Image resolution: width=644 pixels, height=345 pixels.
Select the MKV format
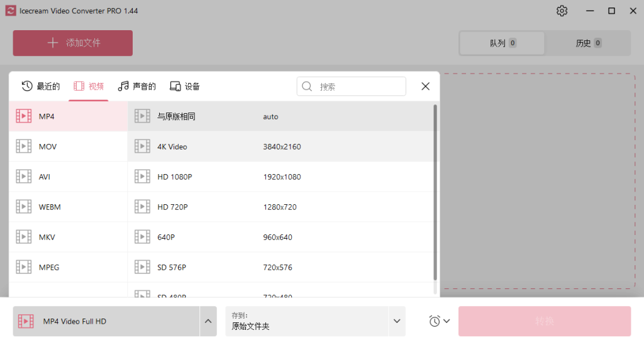point(68,237)
